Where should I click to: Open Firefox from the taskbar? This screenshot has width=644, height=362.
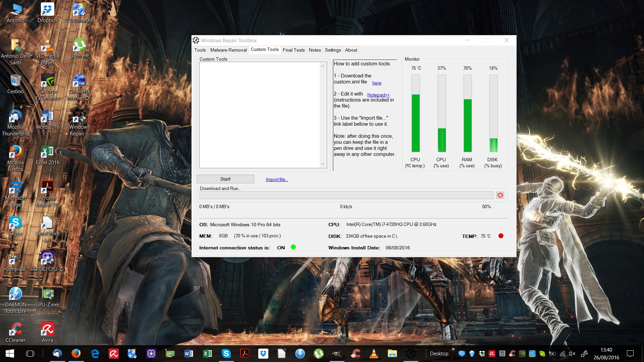(76, 353)
